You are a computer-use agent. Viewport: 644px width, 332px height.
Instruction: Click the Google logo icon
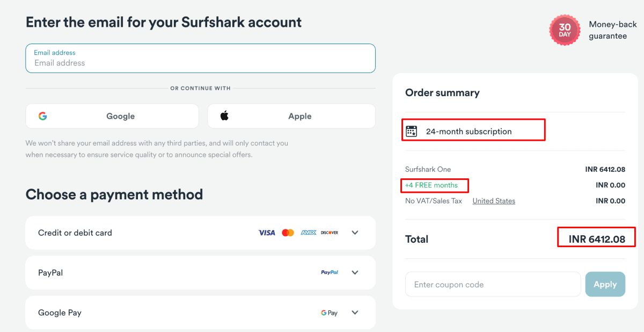point(42,116)
